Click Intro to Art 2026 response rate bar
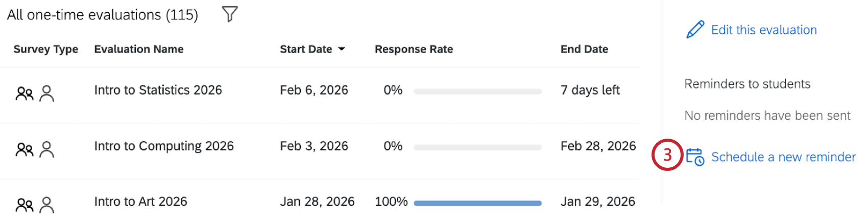This screenshot has width=868, height=221. [x=477, y=203]
